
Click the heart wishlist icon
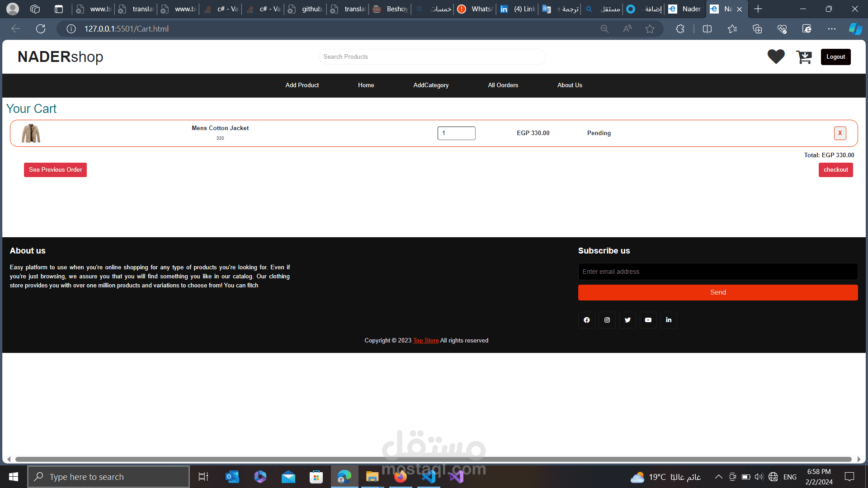776,56
